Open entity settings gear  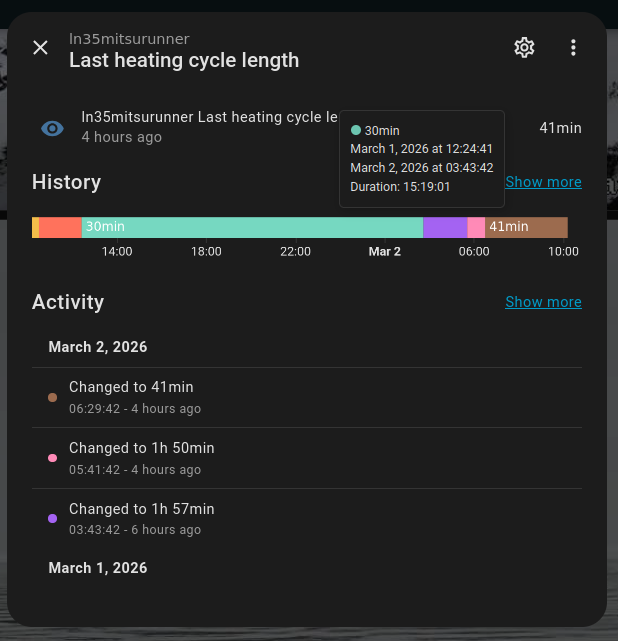tap(524, 47)
